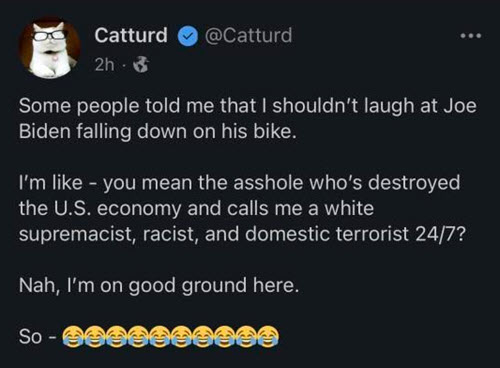Click the words "I'm like" in the second paragraph

coord(51,183)
